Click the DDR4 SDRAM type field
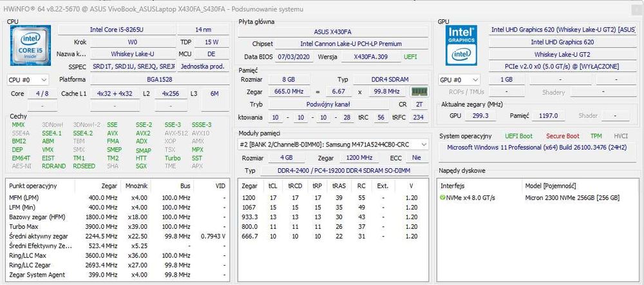The image size is (644, 285). (x=391, y=79)
